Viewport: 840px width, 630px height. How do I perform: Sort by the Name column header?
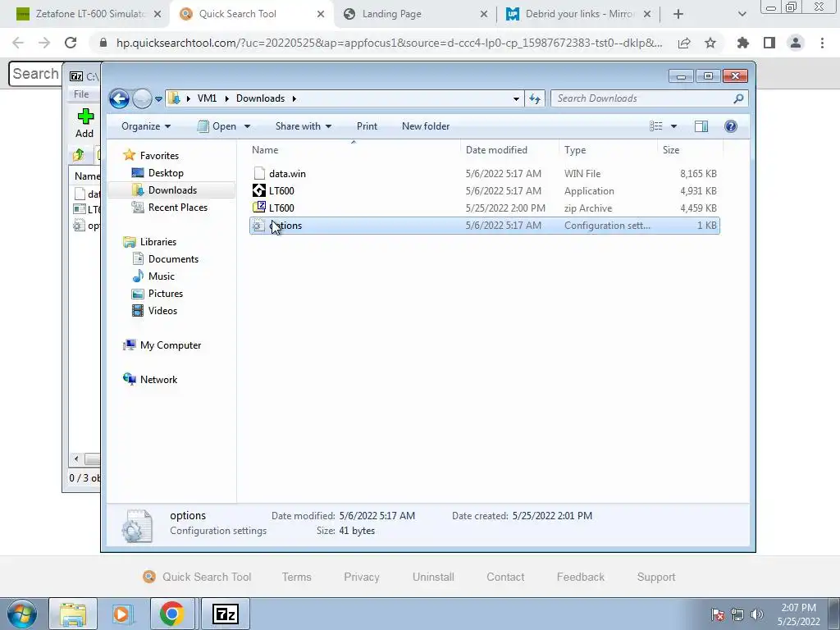point(265,150)
